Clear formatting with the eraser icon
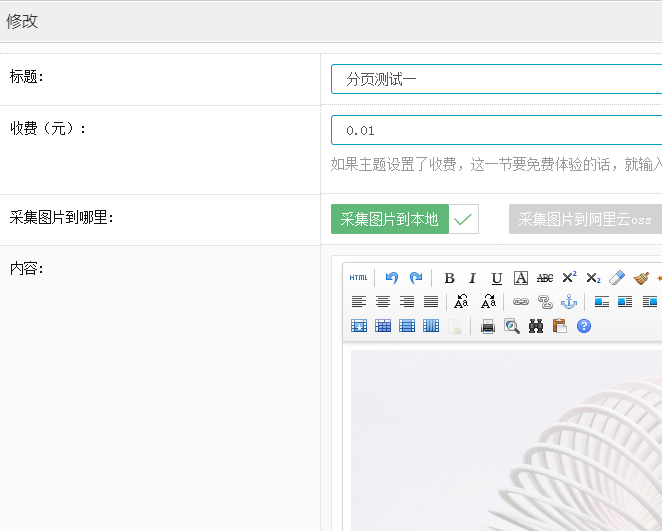662x531 pixels. coord(617,278)
